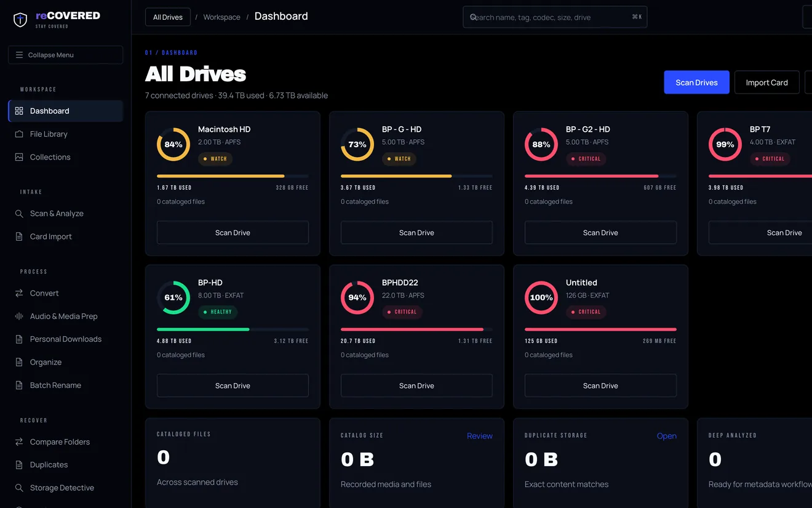
Task: Click the Audio & Media Prep waveform icon
Action: click(19, 316)
